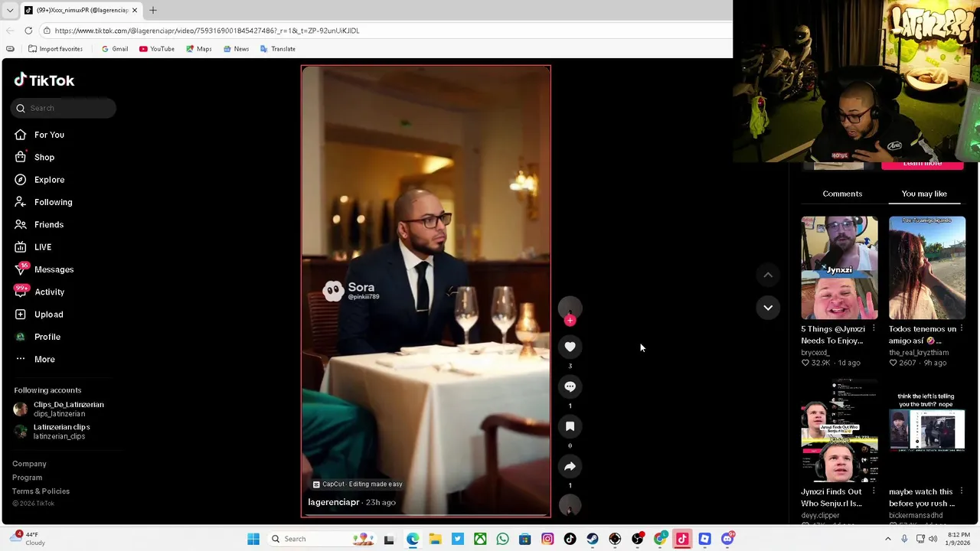Open a new browser tab
This screenshot has height=551, width=980.
point(152,10)
